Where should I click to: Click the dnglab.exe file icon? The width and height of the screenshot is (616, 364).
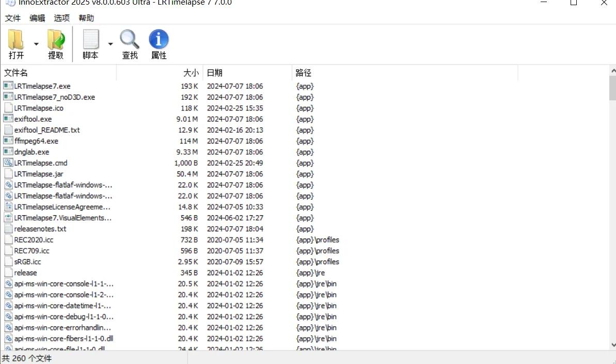8,152
